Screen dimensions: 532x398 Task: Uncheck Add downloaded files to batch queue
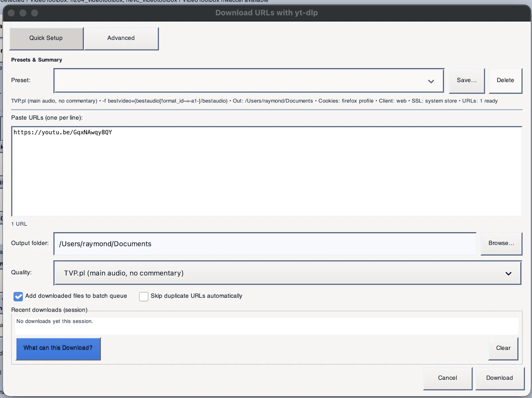coord(18,296)
